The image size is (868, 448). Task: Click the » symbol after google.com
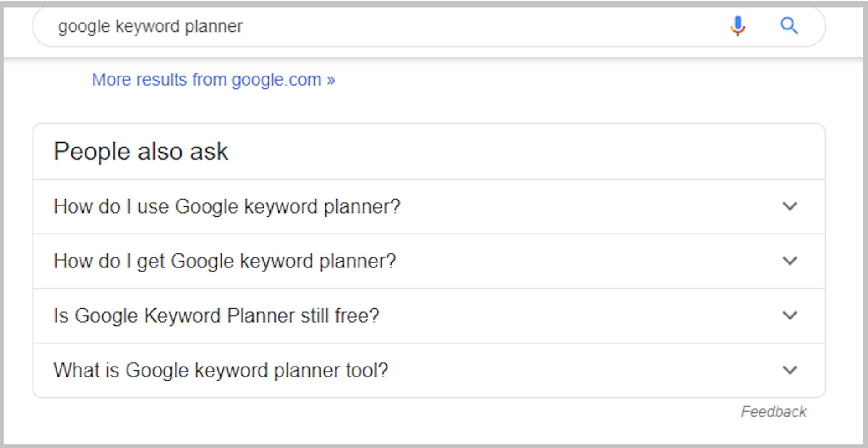pyautogui.click(x=331, y=80)
